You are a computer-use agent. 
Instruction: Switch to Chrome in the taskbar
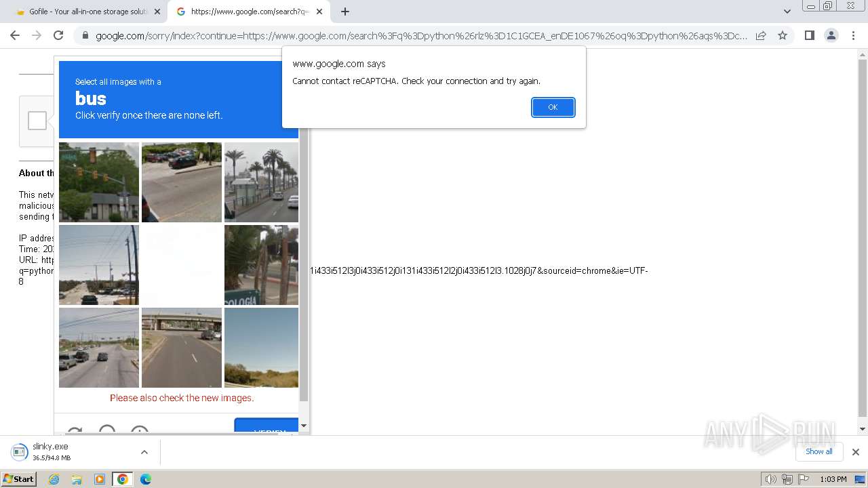tap(122, 479)
